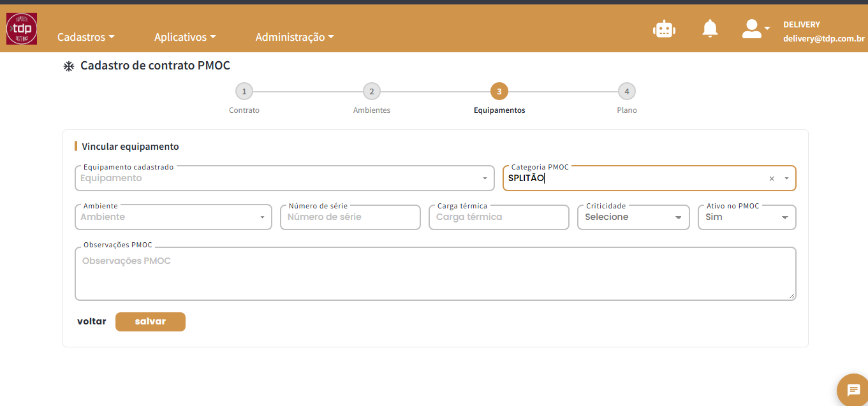Open the Aplicativos menu
This screenshot has width=868, height=406.
point(185,37)
